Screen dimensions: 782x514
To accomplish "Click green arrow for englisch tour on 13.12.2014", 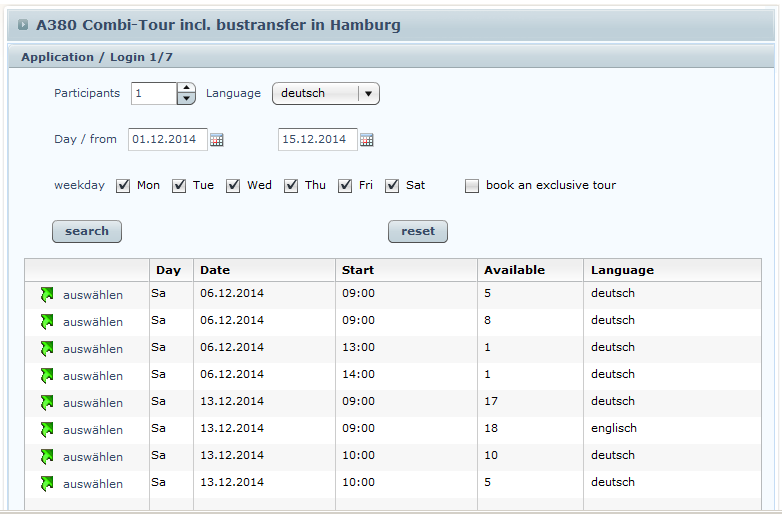I will (x=47, y=430).
